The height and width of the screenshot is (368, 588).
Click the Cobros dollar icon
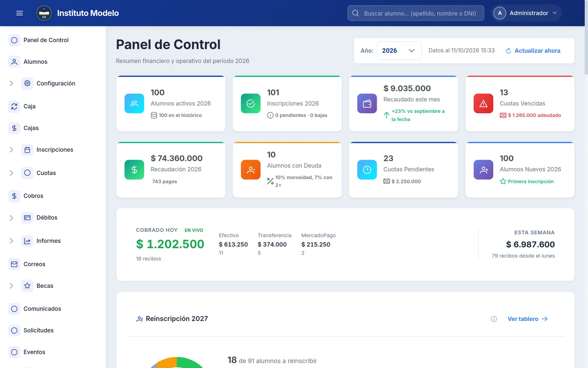[14, 196]
